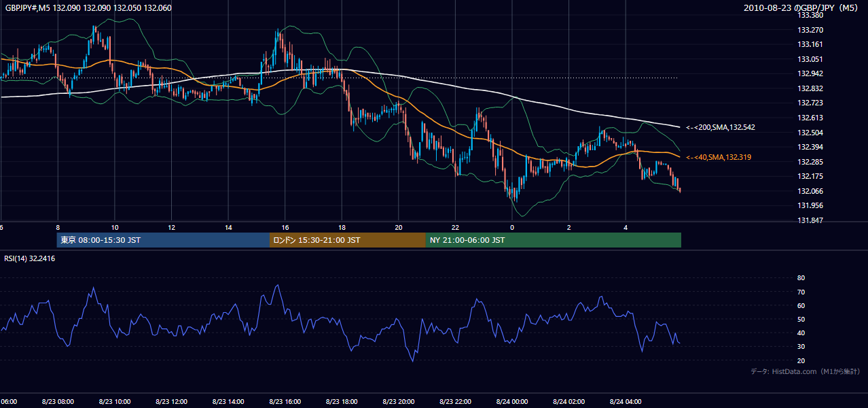
Task: Click hour tick 12 under price chart
Action: 172,228
